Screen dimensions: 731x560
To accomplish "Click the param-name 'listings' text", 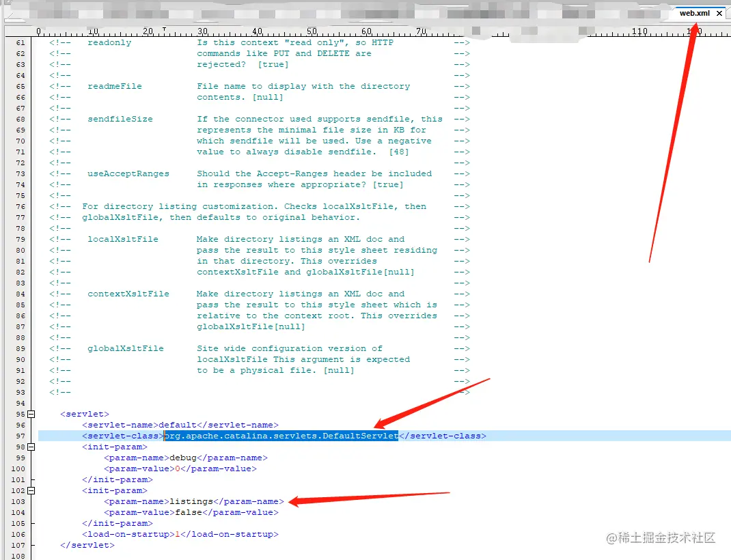I will (191, 501).
